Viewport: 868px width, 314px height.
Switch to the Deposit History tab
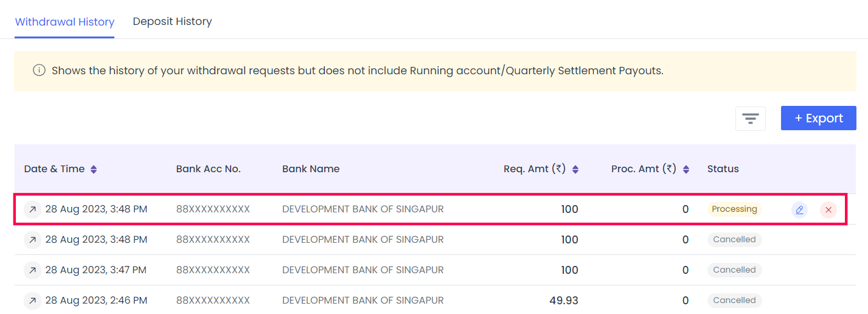(x=172, y=21)
